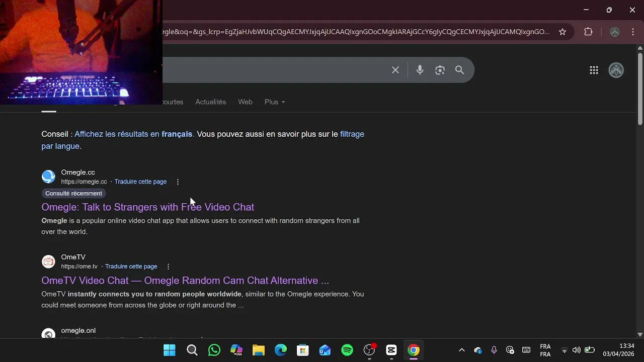Click the OneDrive cloud tray icon
644x362 pixels.
478,350
